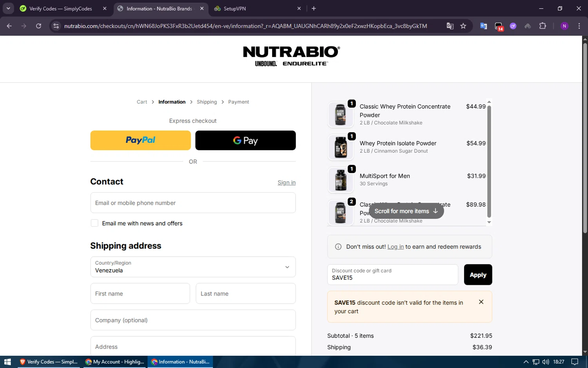This screenshot has width=588, height=368.
Task: Click the Discount code field containing SAVE15
Action: [x=392, y=275]
